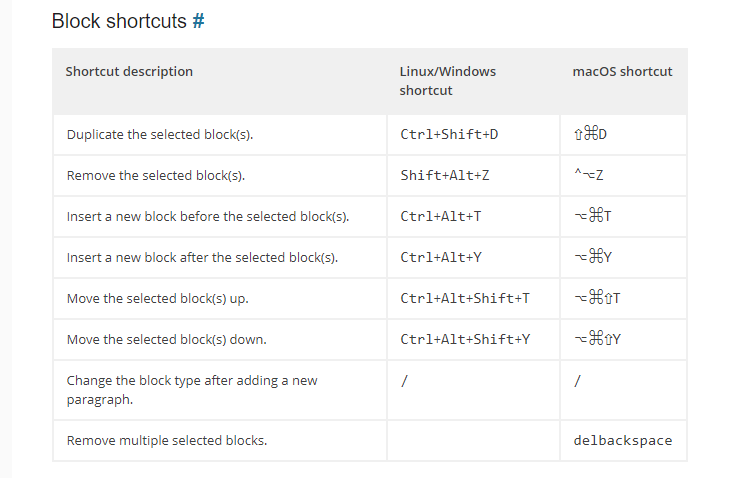733x478 pixels.
Task: Click 'Move the selected block(s) down.' text
Action: [166, 339]
